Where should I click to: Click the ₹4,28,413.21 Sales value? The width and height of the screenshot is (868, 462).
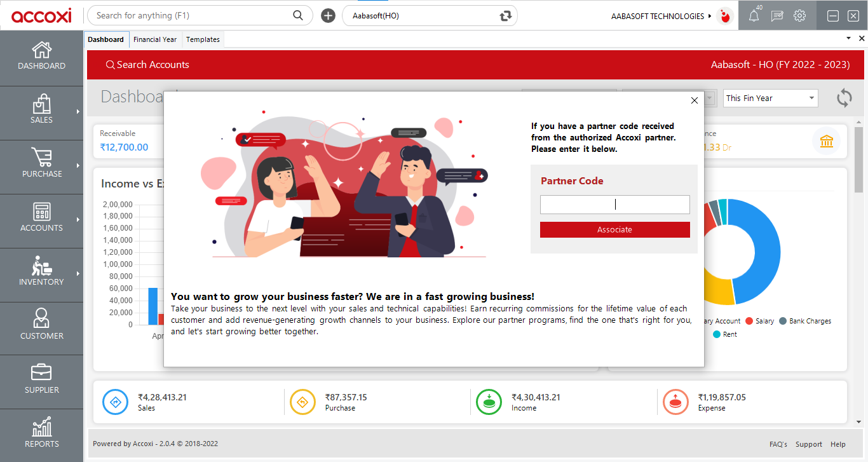tap(162, 397)
